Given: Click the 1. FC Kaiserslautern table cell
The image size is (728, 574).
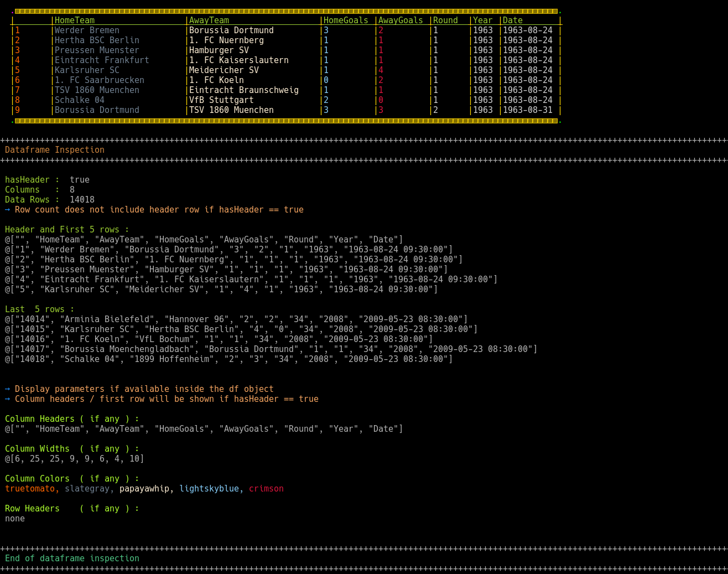Looking at the screenshot, I should 239,60.
